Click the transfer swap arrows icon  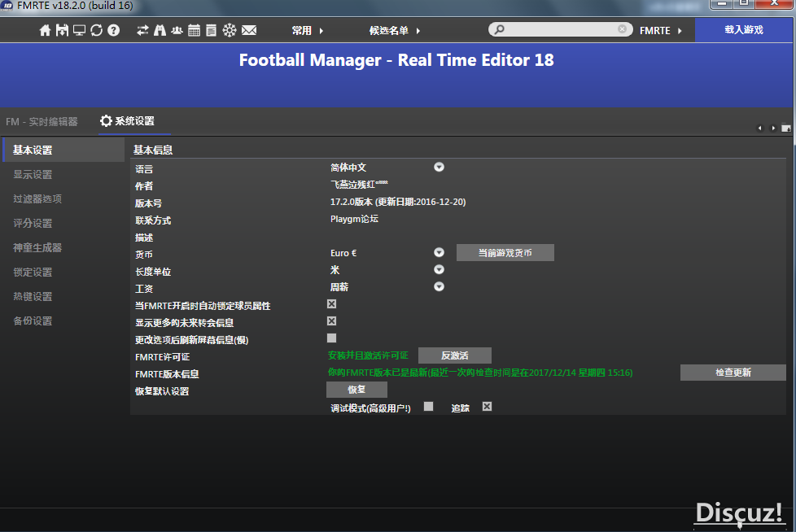coord(142,30)
